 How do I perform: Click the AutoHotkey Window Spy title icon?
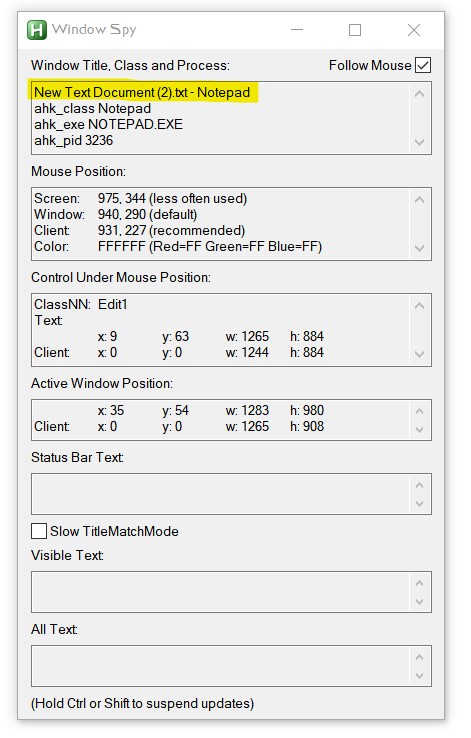[x=37, y=30]
